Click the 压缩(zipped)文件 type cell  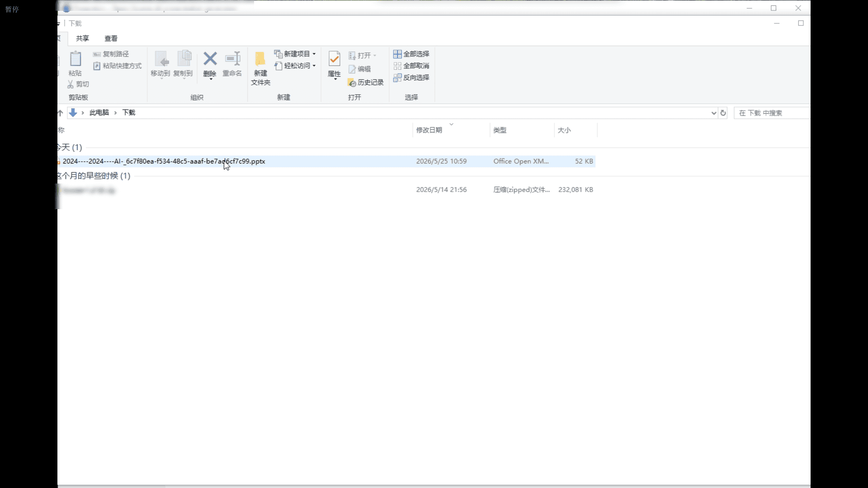point(521,190)
